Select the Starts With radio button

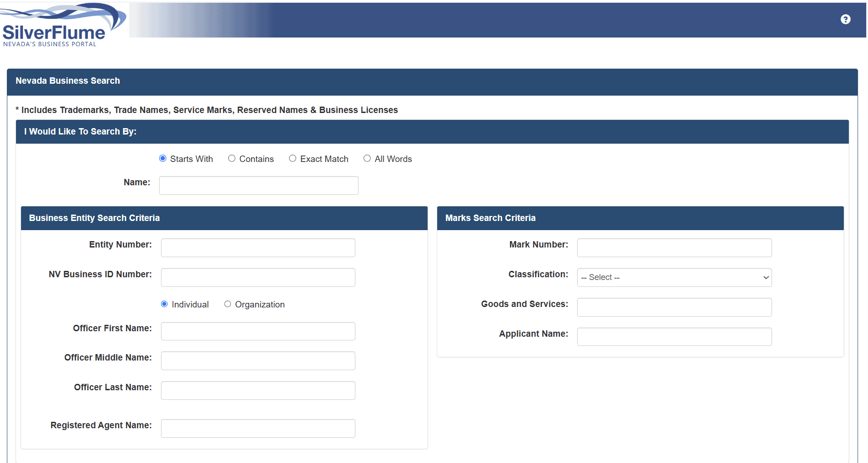coord(163,158)
